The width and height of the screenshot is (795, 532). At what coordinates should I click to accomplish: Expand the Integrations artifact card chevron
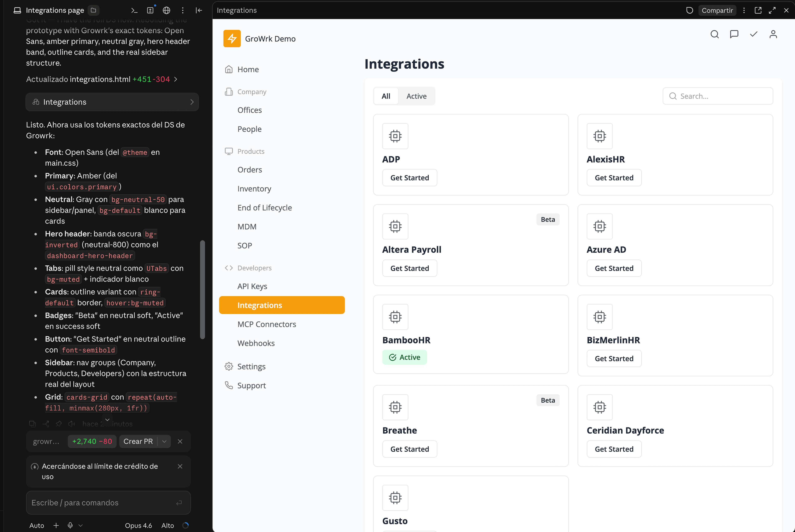[x=192, y=102]
